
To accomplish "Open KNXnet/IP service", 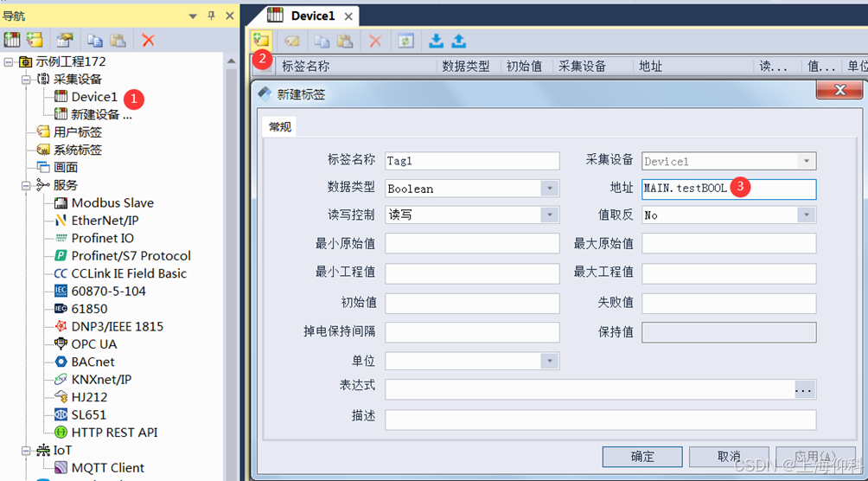I will pos(93,380).
